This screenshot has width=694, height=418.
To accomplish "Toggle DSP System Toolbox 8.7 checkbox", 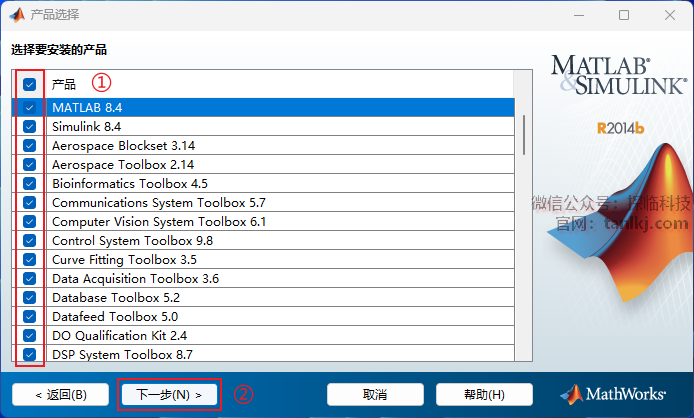I will (x=29, y=354).
